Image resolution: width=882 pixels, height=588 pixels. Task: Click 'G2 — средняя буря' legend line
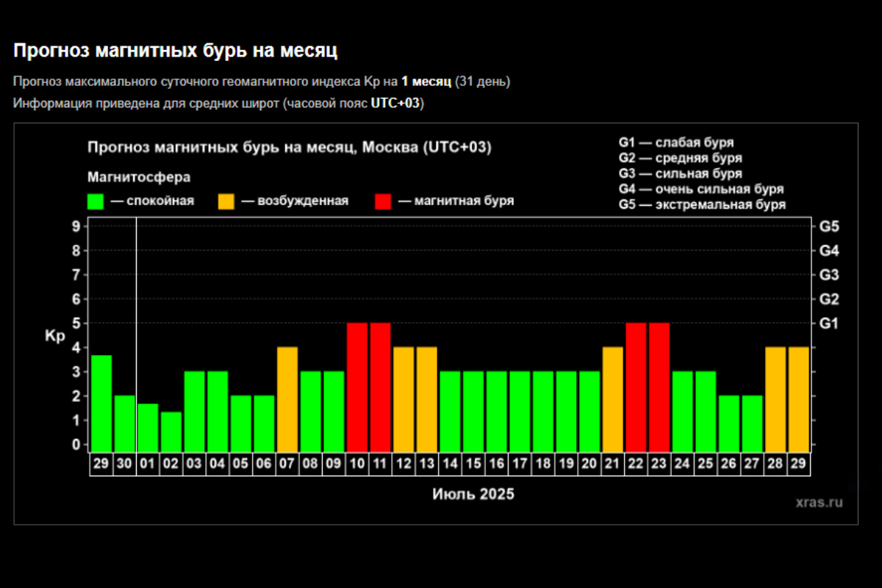681,158
